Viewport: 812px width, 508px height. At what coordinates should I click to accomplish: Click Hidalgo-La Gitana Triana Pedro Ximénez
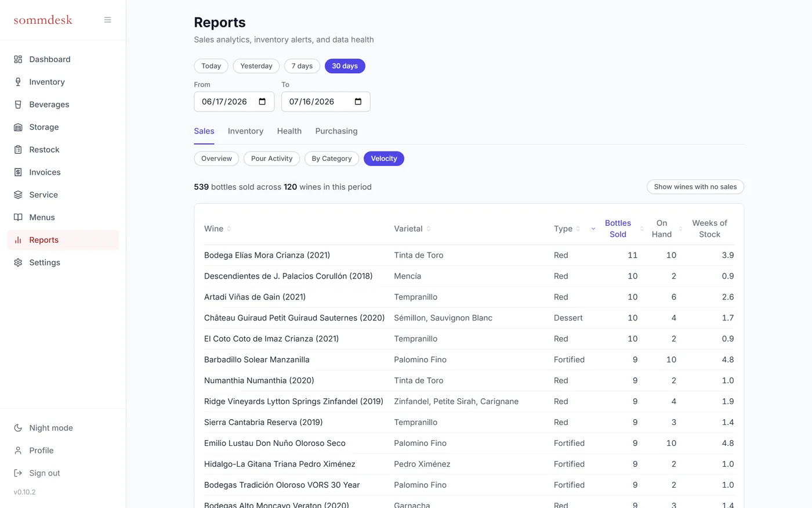[280, 464]
